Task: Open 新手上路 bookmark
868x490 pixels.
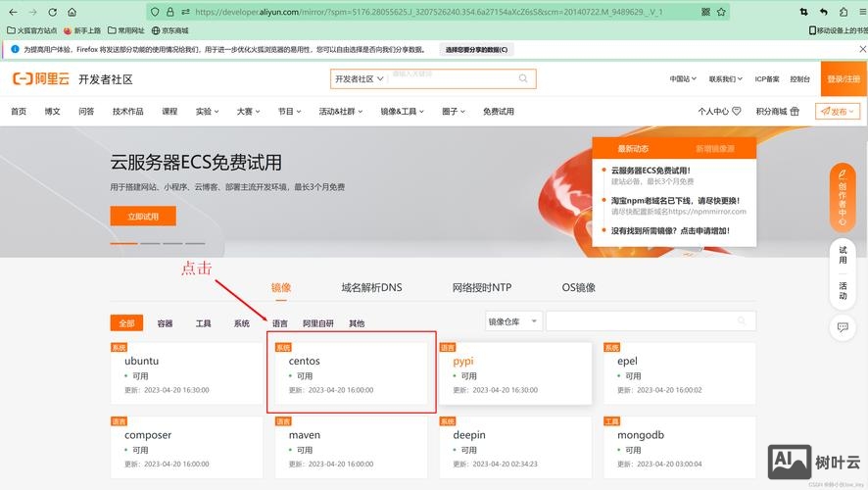Action: (82, 30)
